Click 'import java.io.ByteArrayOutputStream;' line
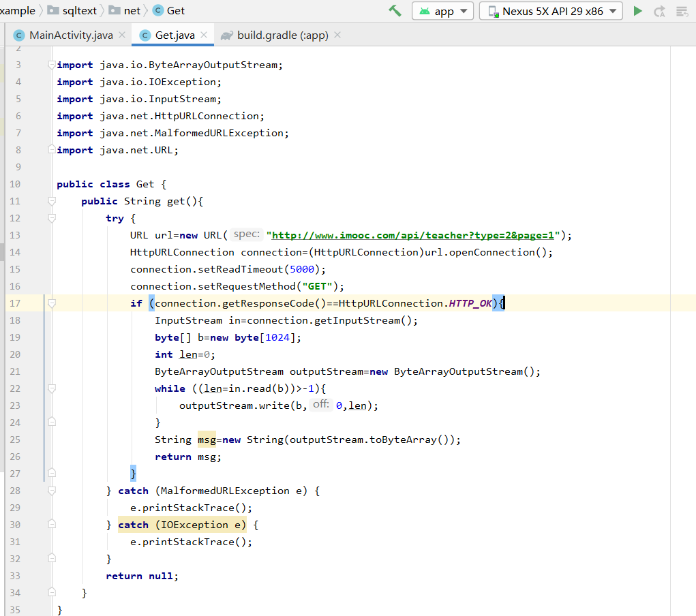This screenshot has width=696, height=616. pyautogui.click(x=170, y=65)
